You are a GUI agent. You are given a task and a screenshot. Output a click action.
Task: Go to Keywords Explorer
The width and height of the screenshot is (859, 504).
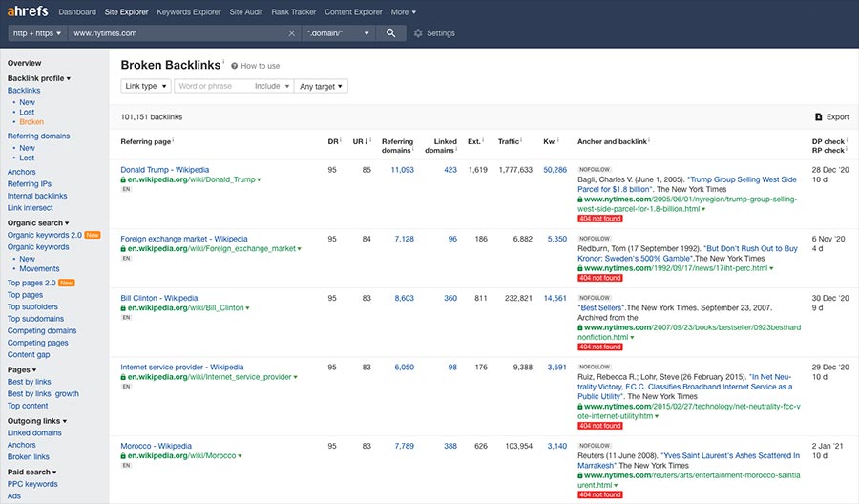[189, 12]
